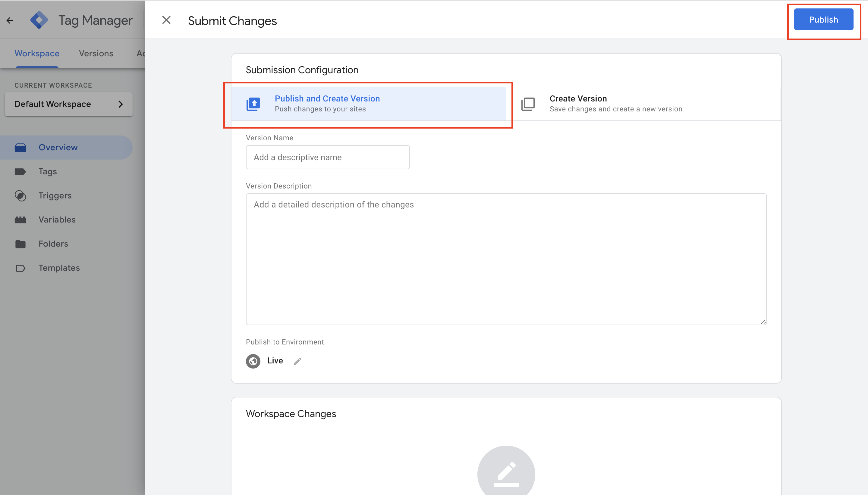Click the Triggers circle icon
The width and height of the screenshot is (868, 495).
point(20,196)
